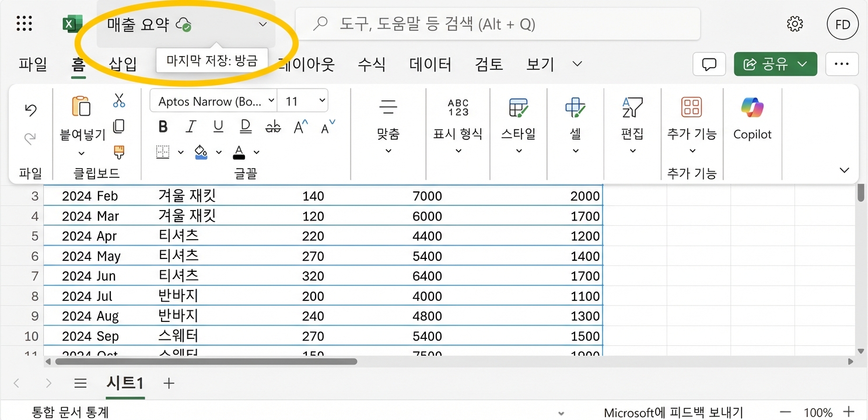Expand the file name dropdown
The height and width of the screenshot is (420, 868).
click(262, 24)
